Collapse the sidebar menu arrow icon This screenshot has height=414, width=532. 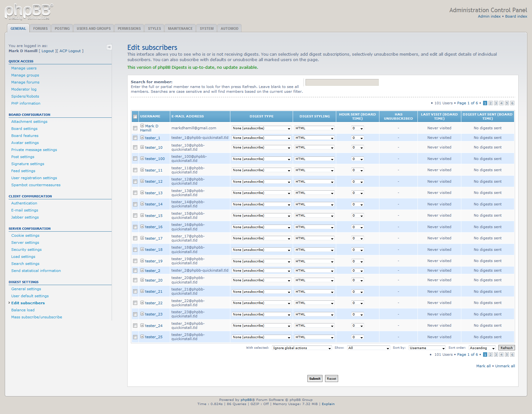109,47
